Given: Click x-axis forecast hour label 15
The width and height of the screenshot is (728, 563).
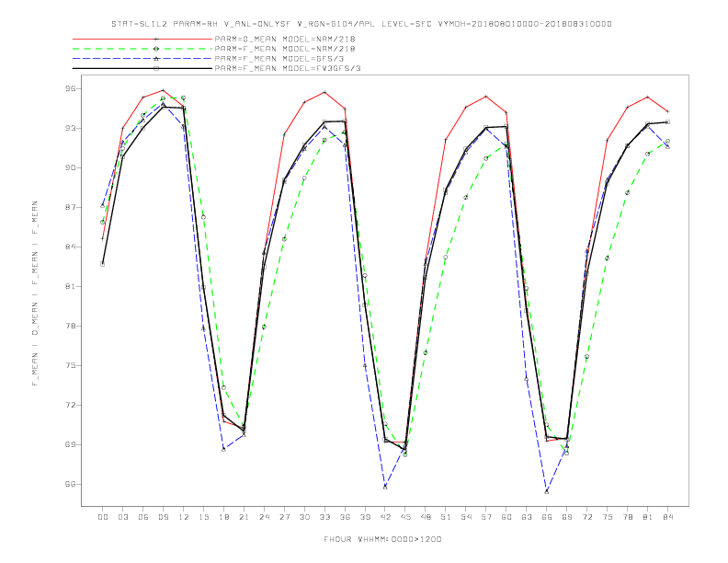Looking at the screenshot, I should click(203, 517).
